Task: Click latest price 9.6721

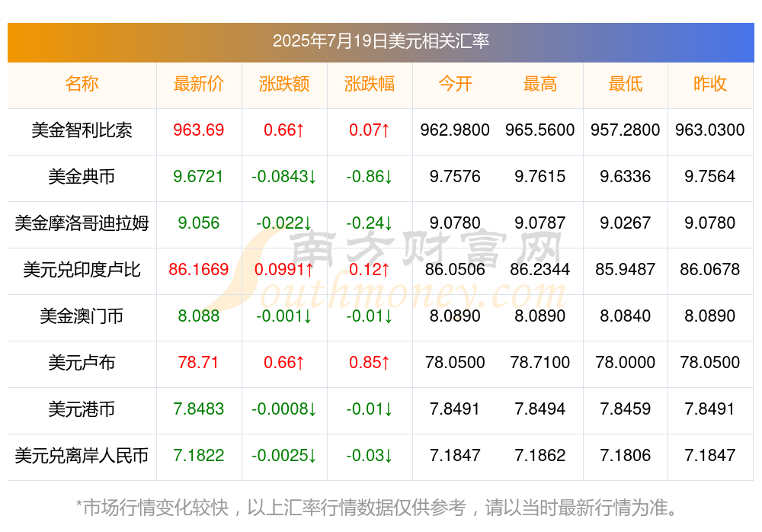Action: (x=198, y=176)
